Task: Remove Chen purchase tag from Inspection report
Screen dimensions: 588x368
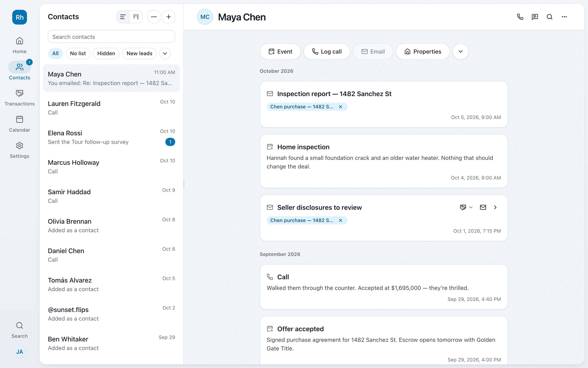Action: (x=340, y=107)
